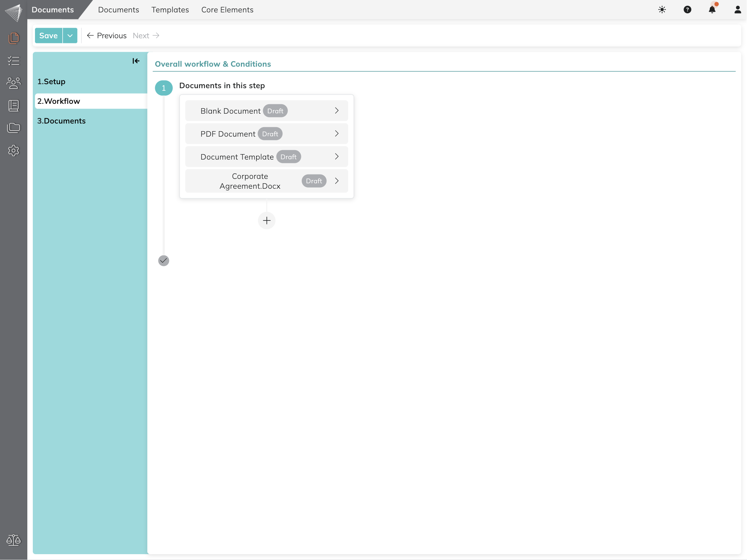747x560 pixels.
Task: Open the Save dropdown arrow
Action: [70, 36]
